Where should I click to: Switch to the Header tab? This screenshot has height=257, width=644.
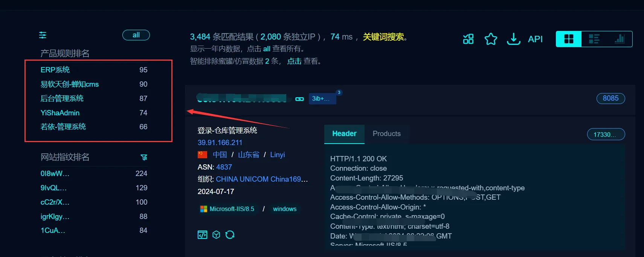(x=344, y=134)
